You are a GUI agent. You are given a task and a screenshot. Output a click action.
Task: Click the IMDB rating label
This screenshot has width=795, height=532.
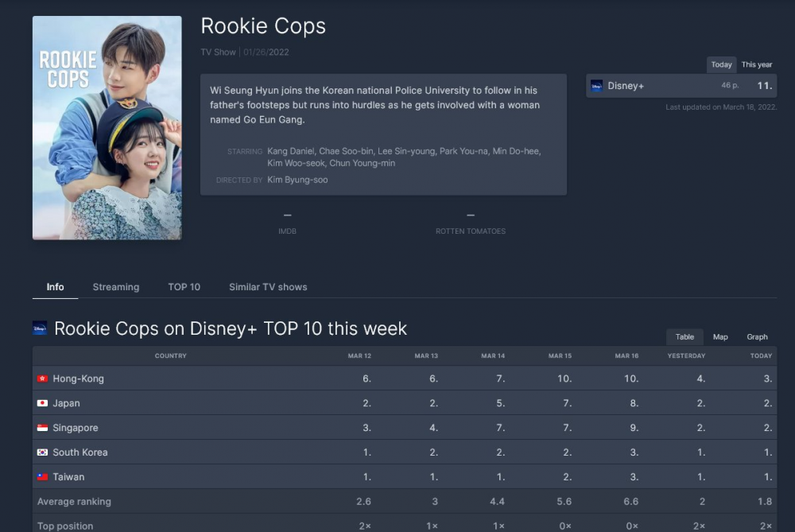pos(287,231)
